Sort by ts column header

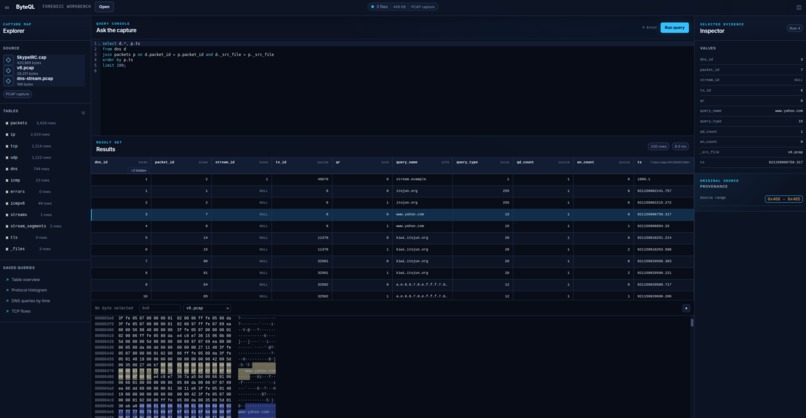click(x=664, y=162)
